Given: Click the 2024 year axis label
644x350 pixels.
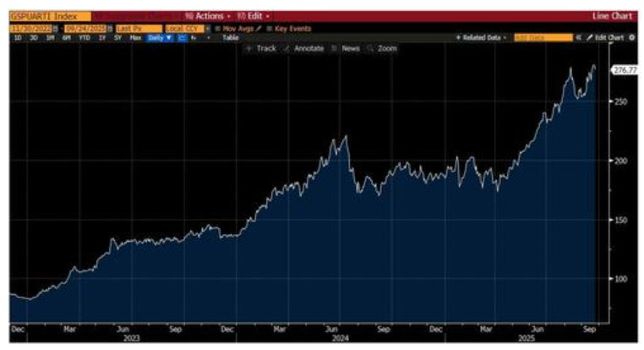Looking at the screenshot, I should click(x=340, y=338).
